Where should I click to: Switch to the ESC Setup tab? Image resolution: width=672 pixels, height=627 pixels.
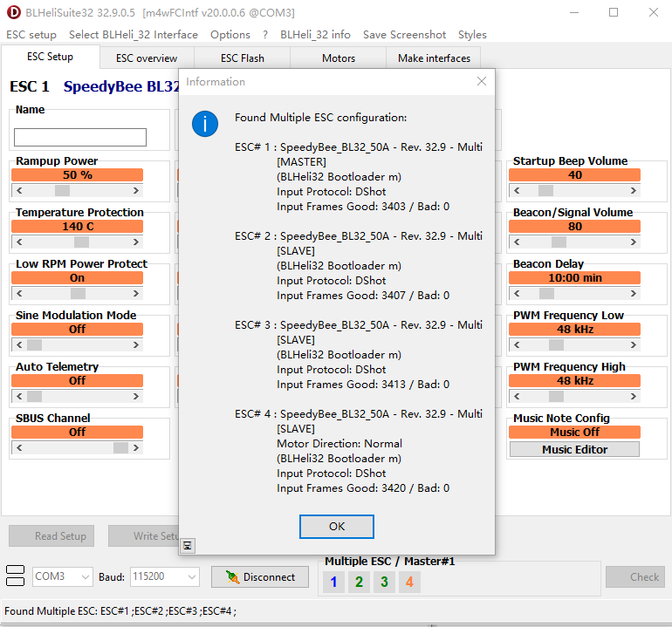point(50,57)
